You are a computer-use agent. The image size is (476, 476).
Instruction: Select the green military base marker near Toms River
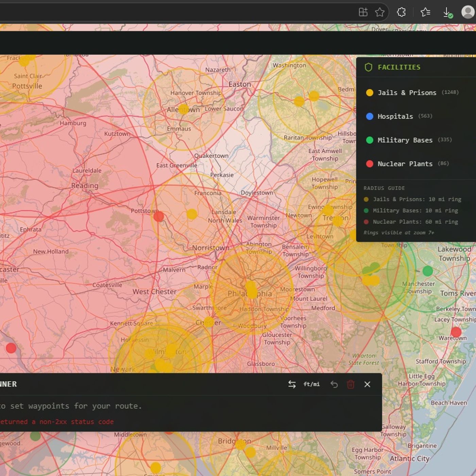[428, 271]
